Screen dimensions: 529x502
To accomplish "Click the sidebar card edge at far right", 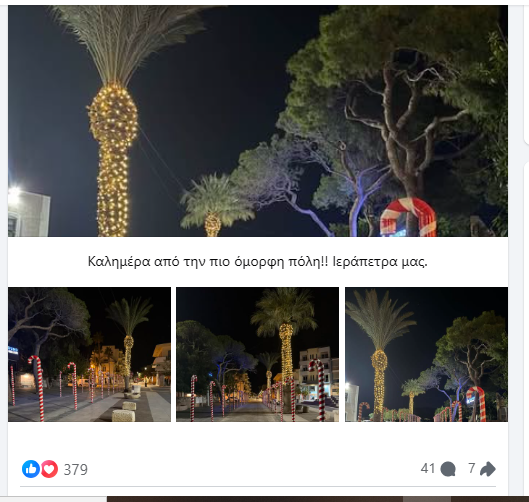I will [x=526, y=73].
